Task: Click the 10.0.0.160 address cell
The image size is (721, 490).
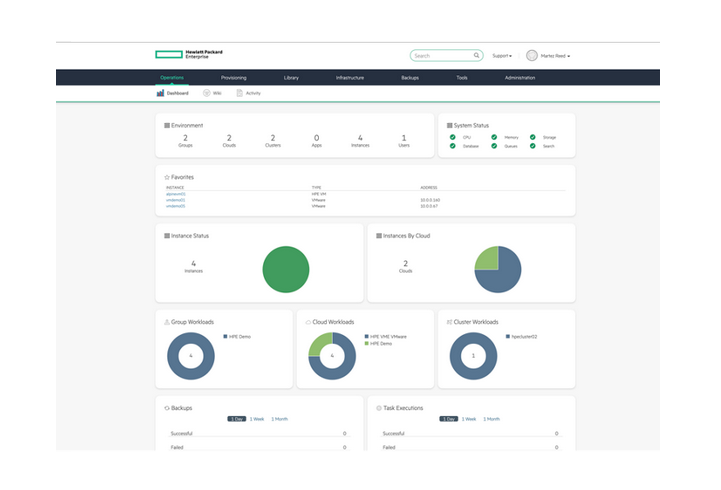Action: pyautogui.click(x=430, y=200)
